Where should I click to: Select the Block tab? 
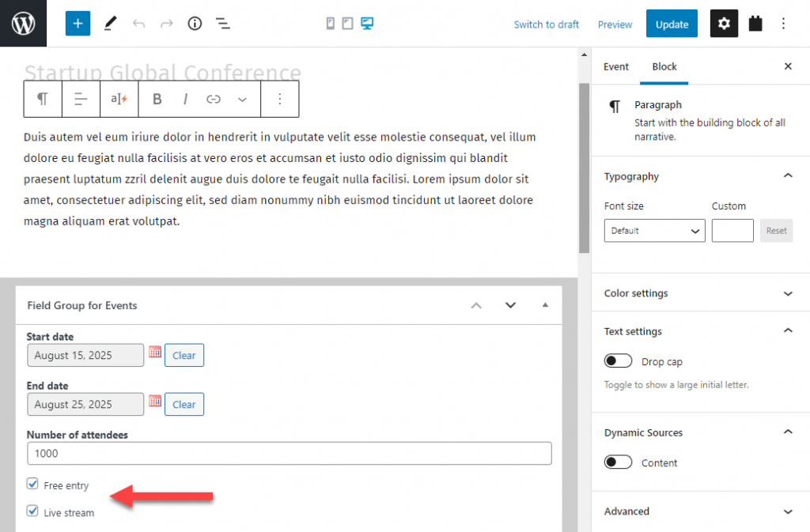point(664,66)
